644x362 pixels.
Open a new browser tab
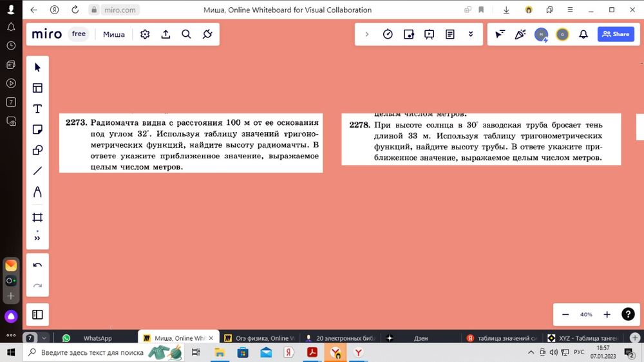(635, 338)
